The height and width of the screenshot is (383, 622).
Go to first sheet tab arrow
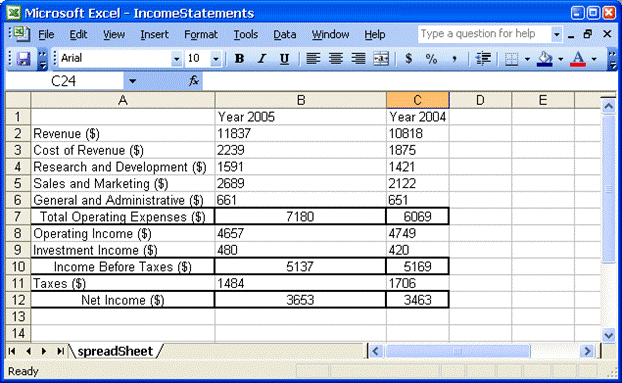pyautogui.click(x=12, y=351)
